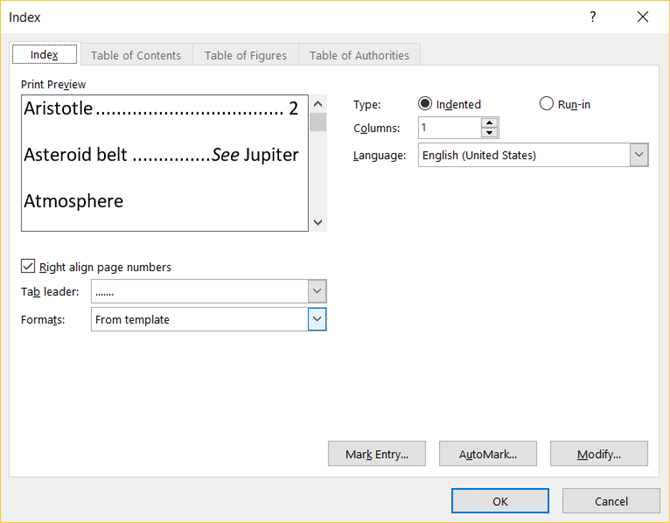The image size is (670, 523).
Task: Click the Atmosphere entry in preview
Action: (x=73, y=201)
